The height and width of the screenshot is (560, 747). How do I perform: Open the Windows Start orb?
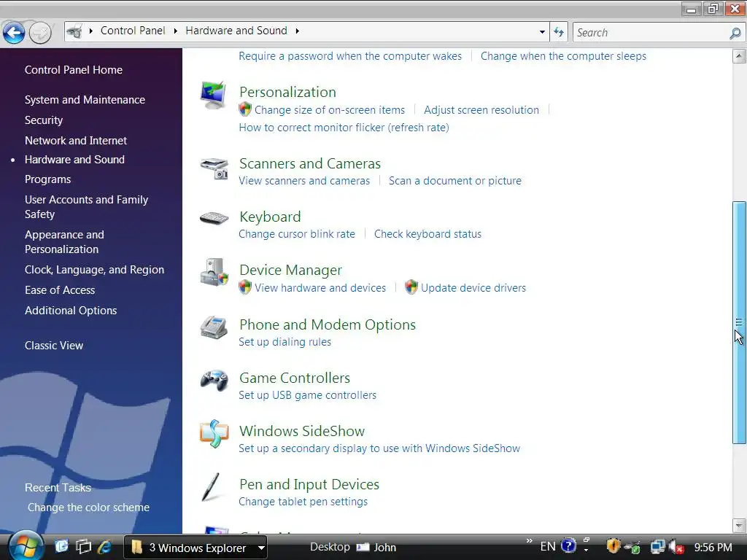click(x=26, y=546)
